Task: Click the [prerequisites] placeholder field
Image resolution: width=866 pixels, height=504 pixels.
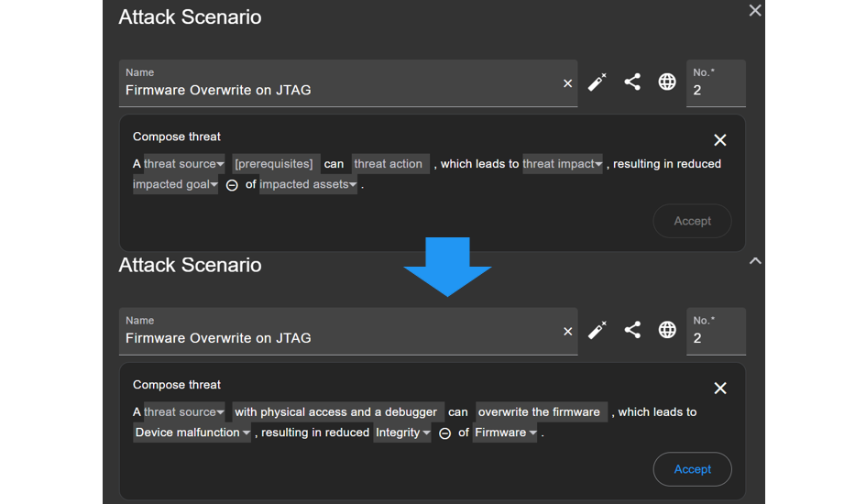Action: (x=274, y=164)
